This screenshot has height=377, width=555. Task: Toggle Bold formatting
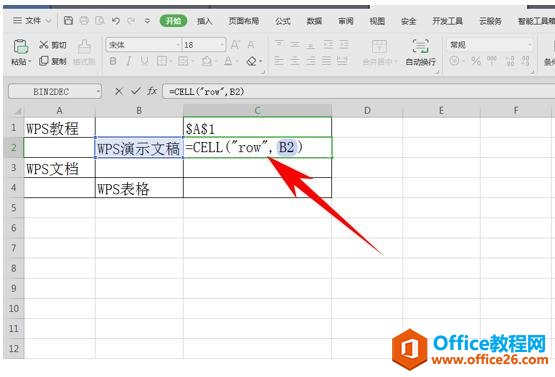click(113, 61)
